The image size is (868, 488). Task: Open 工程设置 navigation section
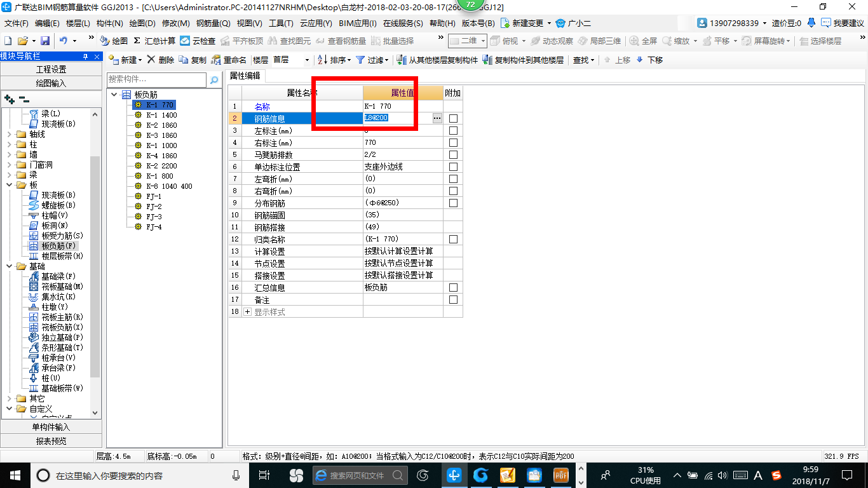tap(51, 69)
